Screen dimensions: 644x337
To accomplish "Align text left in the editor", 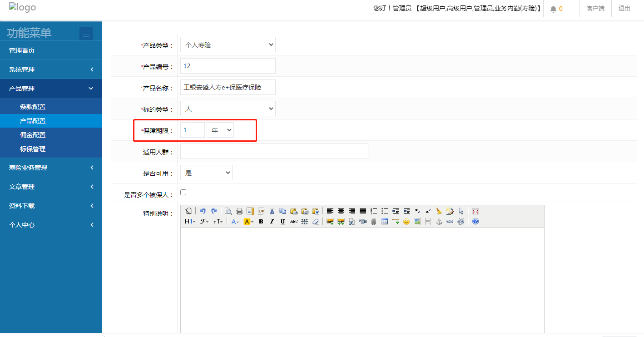I will point(330,211).
